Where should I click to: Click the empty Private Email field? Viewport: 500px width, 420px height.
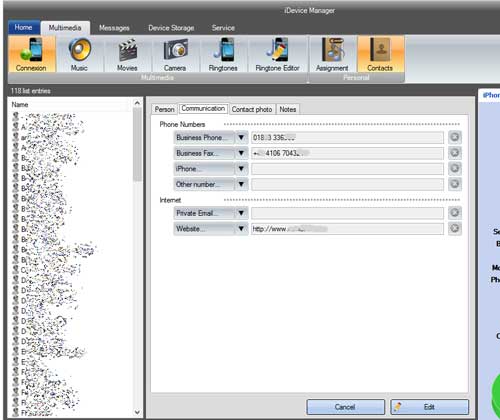(347, 213)
